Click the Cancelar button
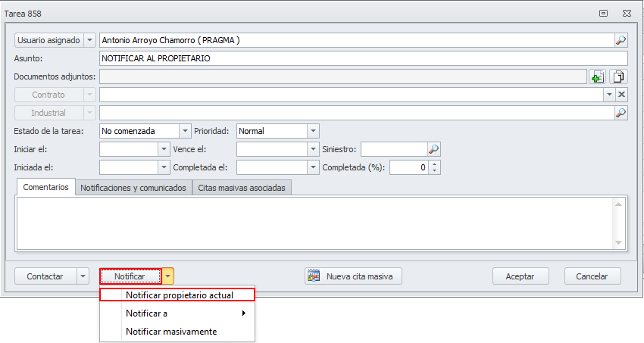 coord(592,276)
